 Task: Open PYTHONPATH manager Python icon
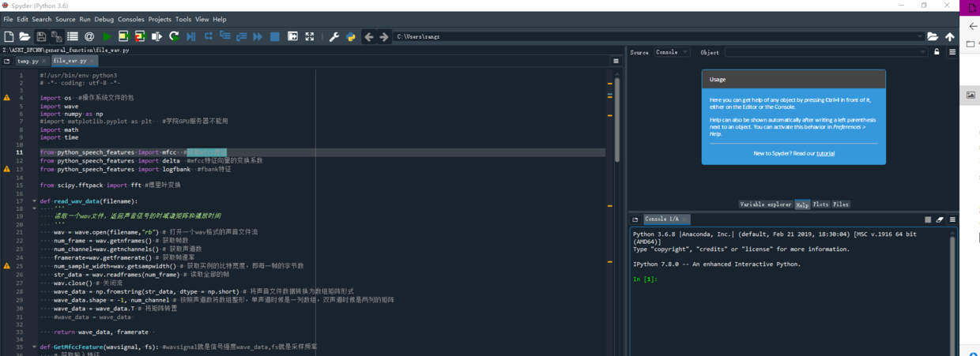(351, 36)
